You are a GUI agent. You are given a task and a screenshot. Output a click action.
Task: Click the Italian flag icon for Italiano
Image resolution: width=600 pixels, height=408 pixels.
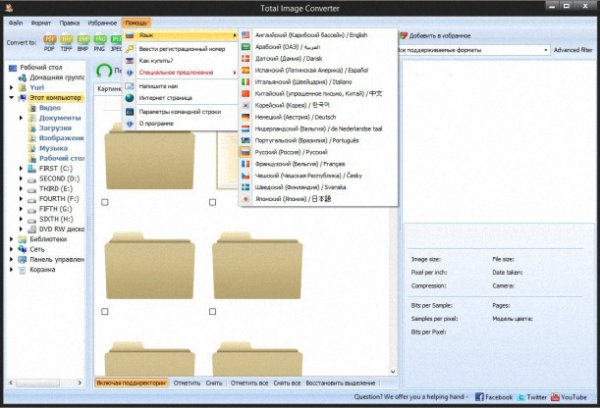tap(246, 82)
